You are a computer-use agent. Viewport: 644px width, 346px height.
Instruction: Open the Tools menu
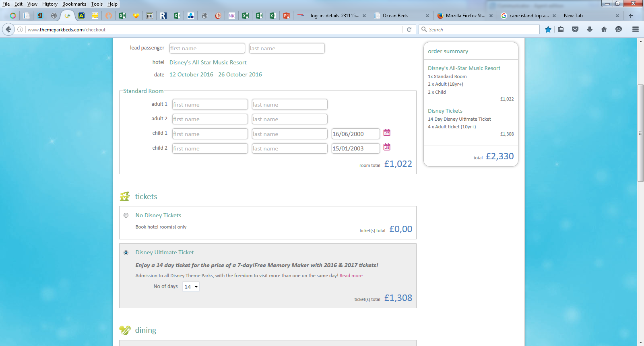click(97, 4)
